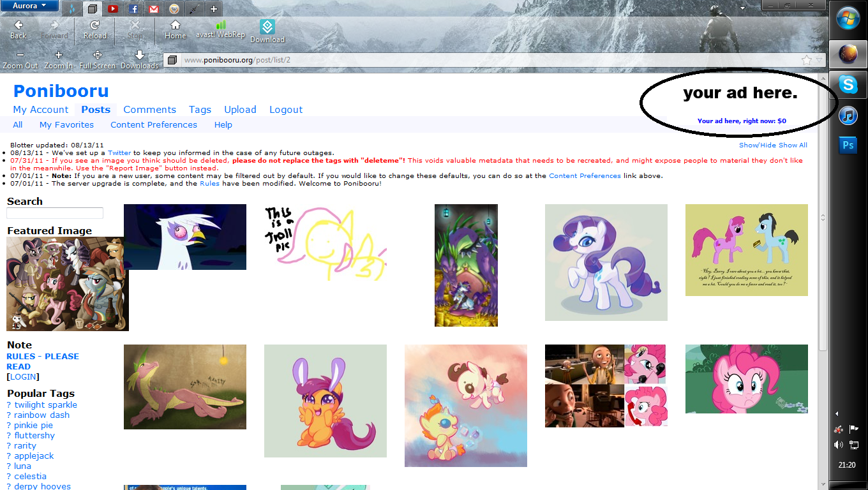Switch to the Facebook tab
868x490 pixels.
click(133, 9)
